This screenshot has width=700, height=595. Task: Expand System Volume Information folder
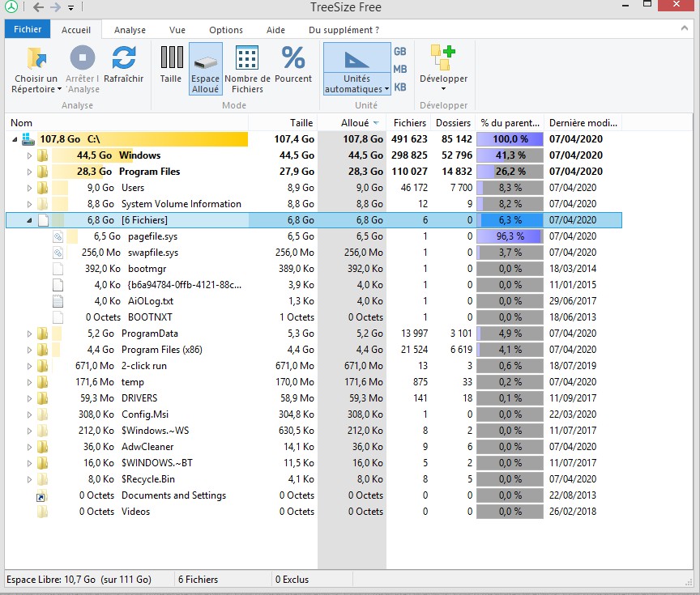(x=29, y=204)
